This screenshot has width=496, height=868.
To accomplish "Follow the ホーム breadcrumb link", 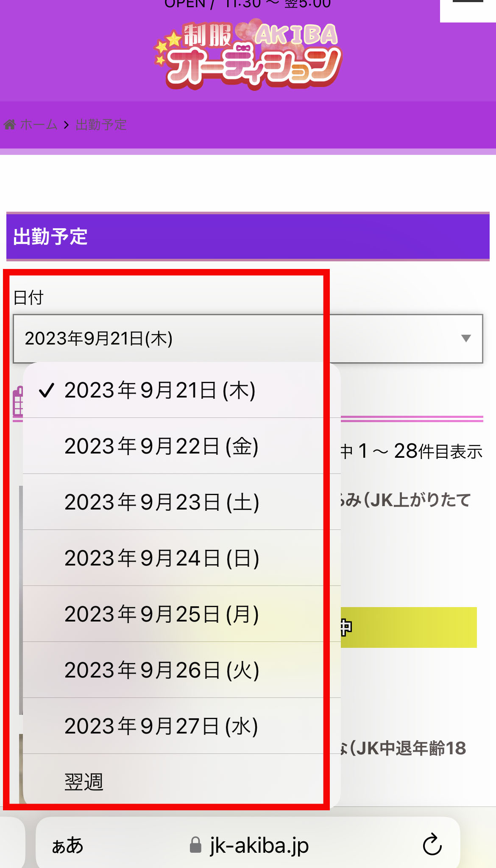I will tap(39, 125).
